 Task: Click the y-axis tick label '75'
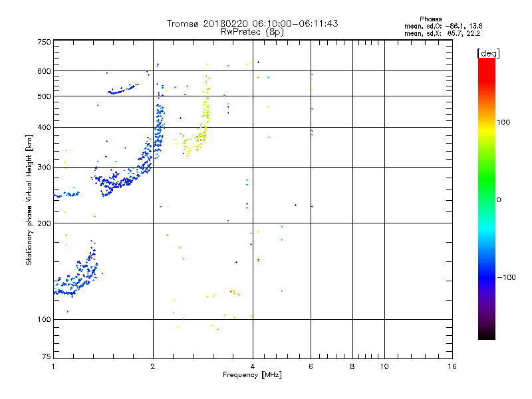pos(47,356)
